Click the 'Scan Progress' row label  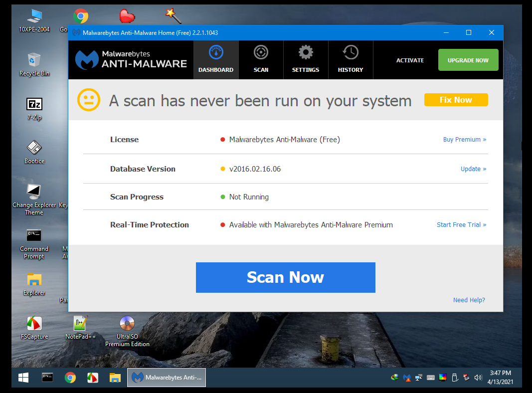click(137, 197)
